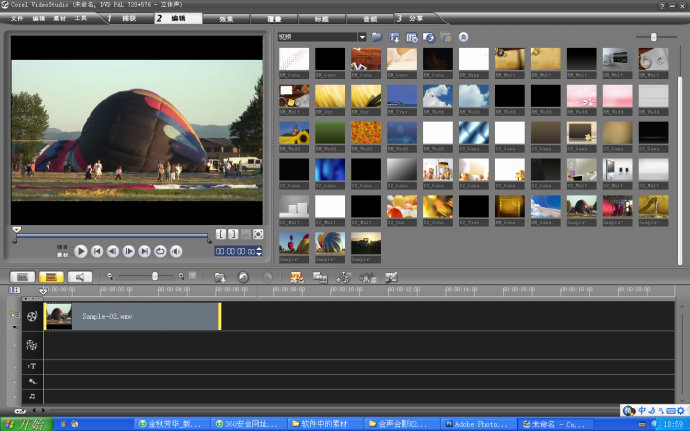Select the Music track note icon
The width and height of the screenshot is (690, 431).
(32, 396)
